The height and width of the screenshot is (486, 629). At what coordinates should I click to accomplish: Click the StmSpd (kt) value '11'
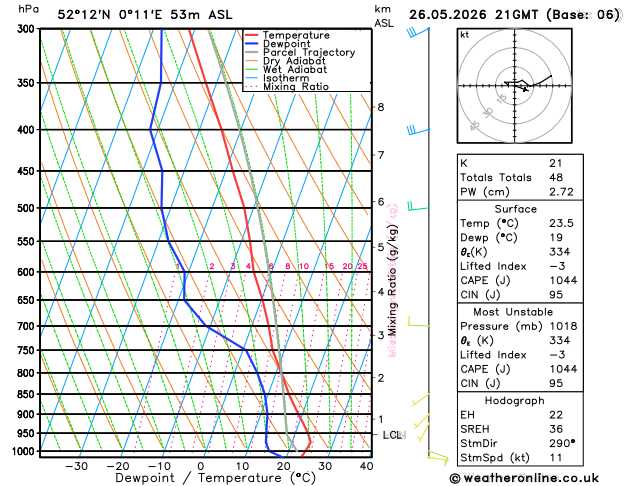pyautogui.click(x=556, y=458)
